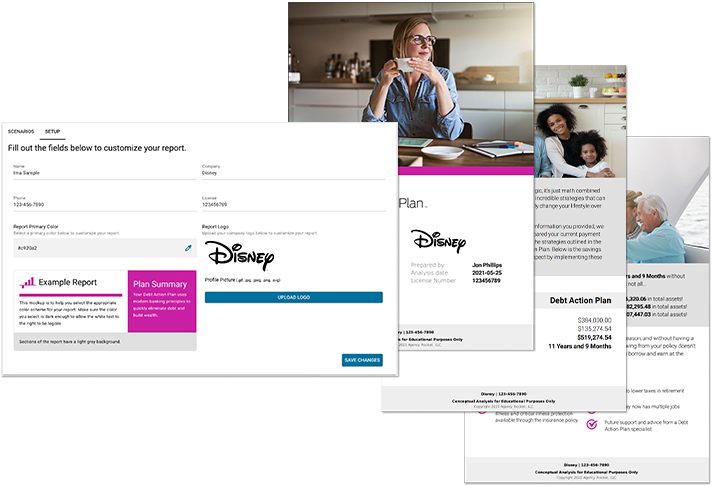Select the License number field
The width and height of the screenshot is (714, 486).
coord(292,204)
